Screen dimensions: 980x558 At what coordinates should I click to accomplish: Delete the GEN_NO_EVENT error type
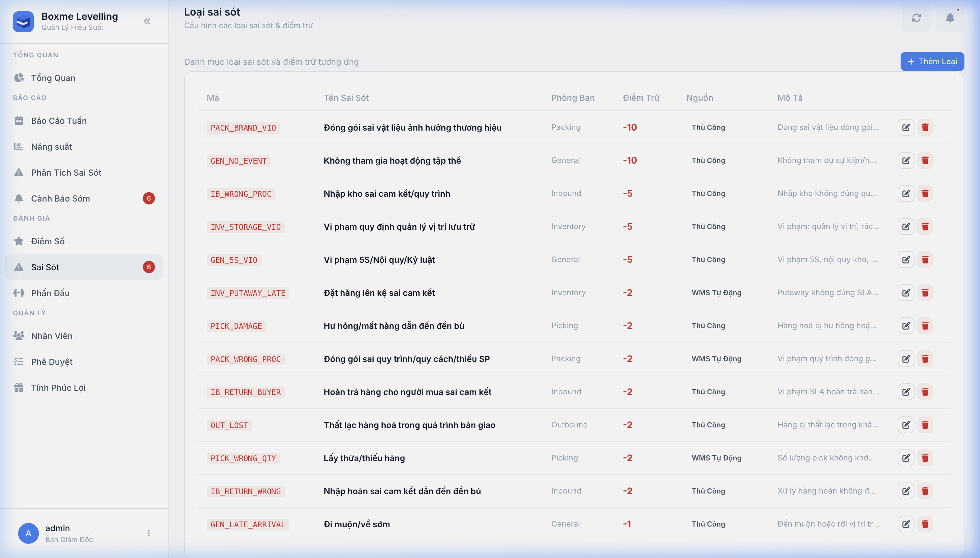pyautogui.click(x=925, y=161)
